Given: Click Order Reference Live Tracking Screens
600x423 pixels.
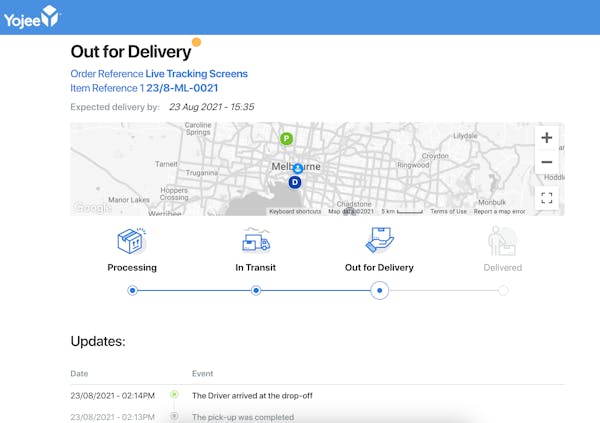Looking at the screenshot, I should point(159,73).
